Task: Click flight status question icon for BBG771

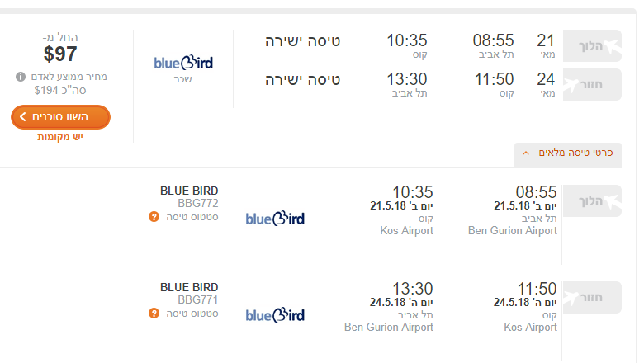Action: coord(154,313)
